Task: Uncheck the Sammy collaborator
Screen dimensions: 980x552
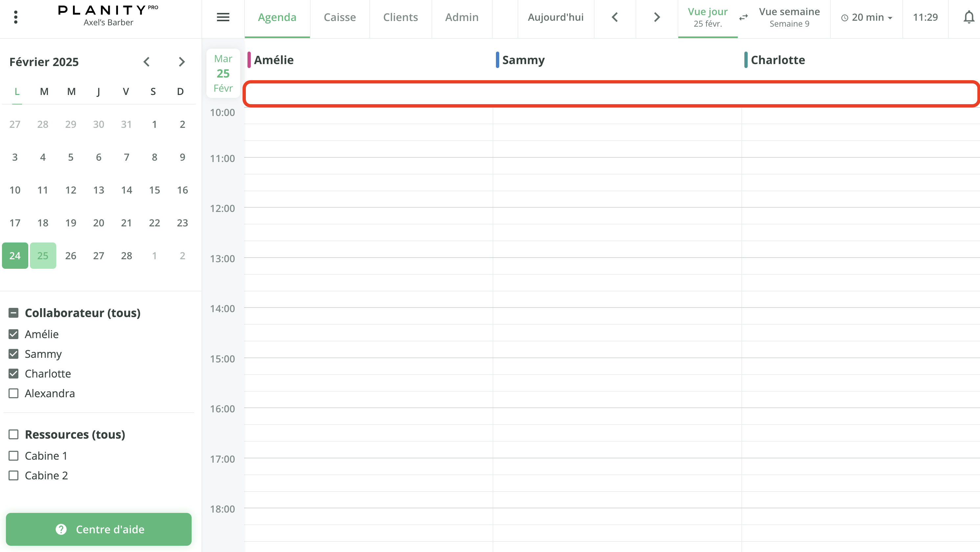Action: pos(14,354)
